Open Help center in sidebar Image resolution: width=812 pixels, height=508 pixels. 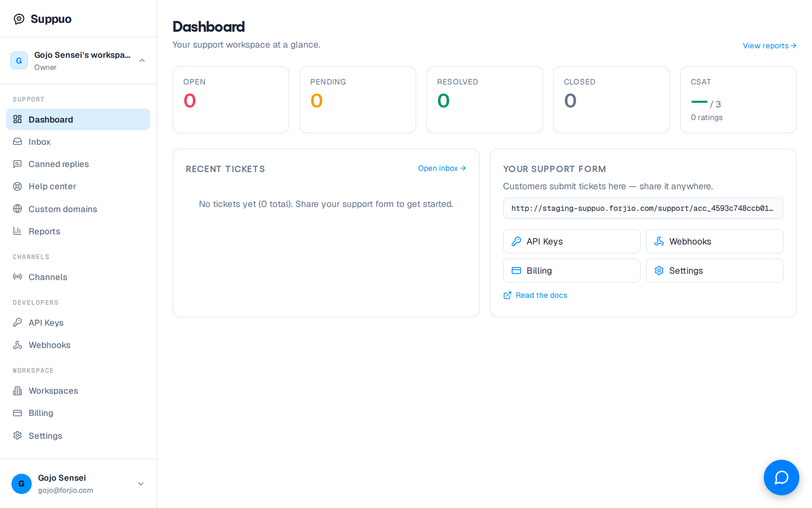(x=78, y=186)
